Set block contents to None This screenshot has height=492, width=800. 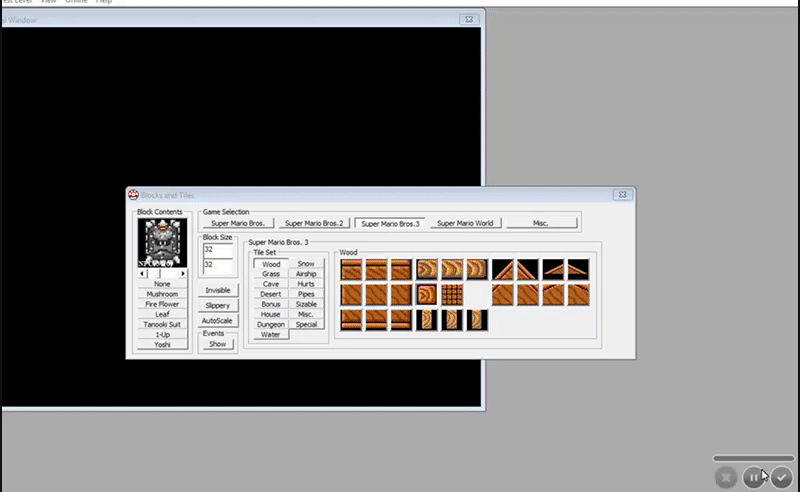click(x=162, y=284)
